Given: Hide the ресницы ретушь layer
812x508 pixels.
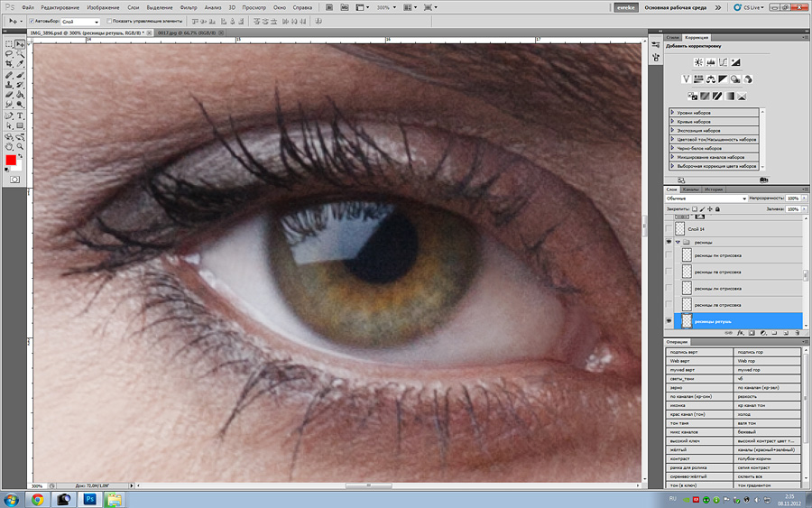Looking at the screenshot, I should coord(669,321).
